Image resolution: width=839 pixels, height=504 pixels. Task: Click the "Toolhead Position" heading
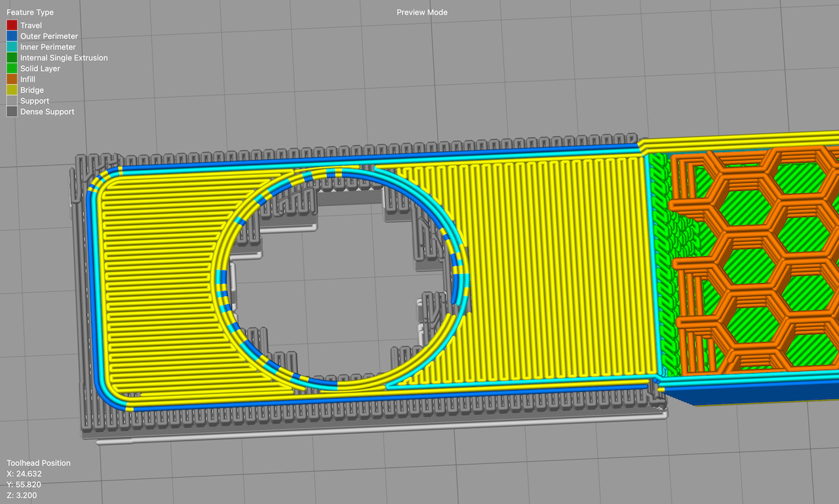pos(39,463)
